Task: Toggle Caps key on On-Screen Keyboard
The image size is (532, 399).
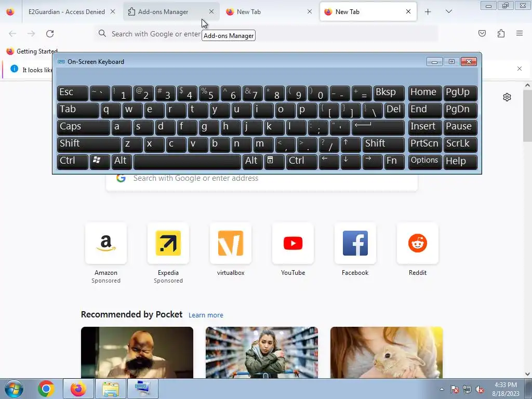Action: click(x=84, y=127)
